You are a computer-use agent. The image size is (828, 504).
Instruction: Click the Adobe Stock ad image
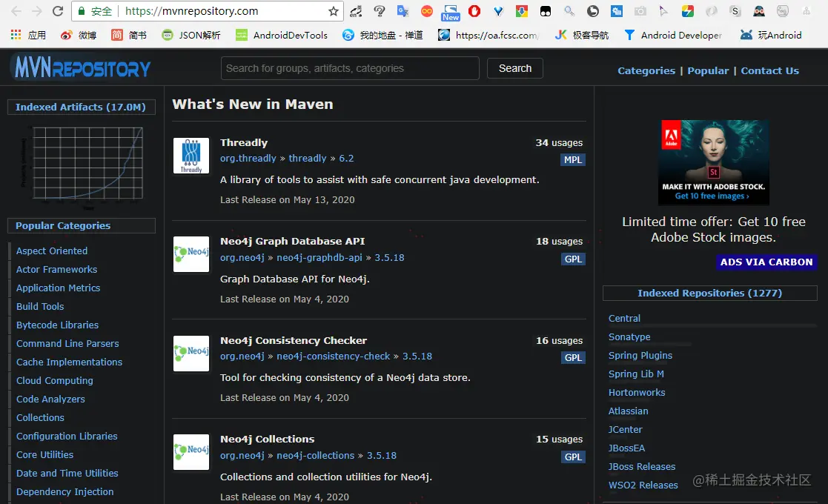pos(713,162)
